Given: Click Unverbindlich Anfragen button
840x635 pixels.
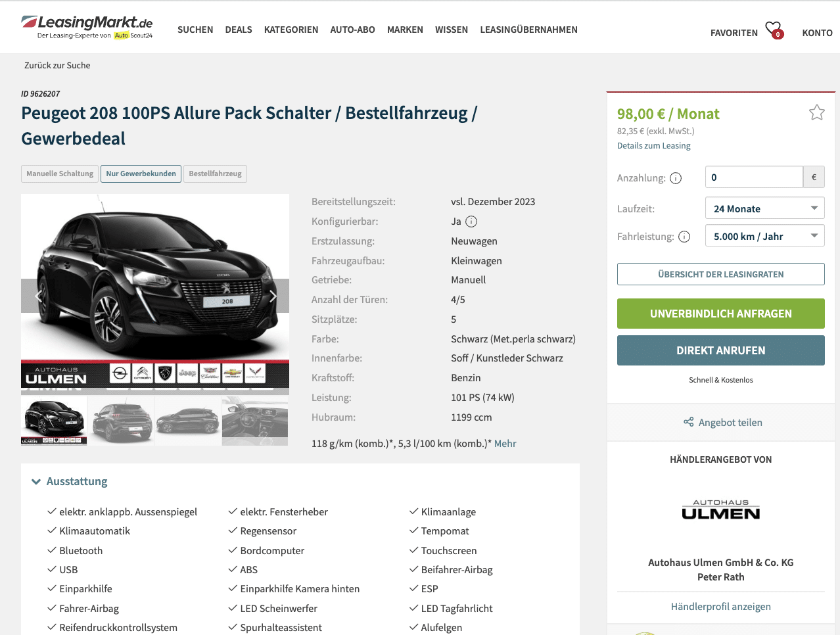Looking at the screenshot, I should pyautogui.click(x=721, y=314).
